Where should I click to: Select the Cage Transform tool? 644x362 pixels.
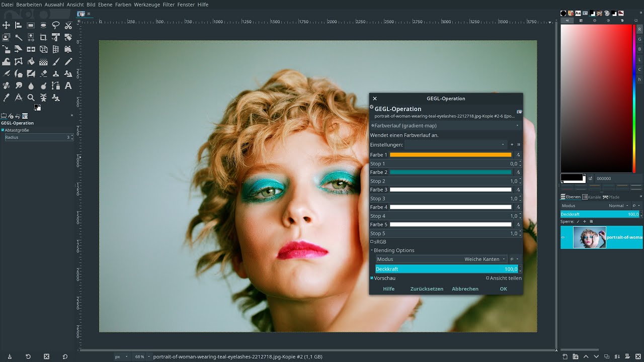click(x=19, y=61)
